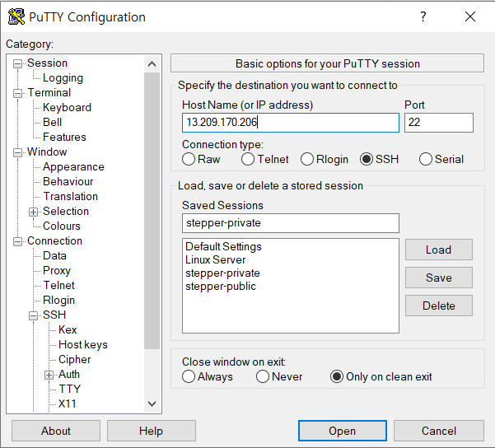Choose Never close window on exit
The width and height of the screenshot is (495, 448).
point(279,376)
